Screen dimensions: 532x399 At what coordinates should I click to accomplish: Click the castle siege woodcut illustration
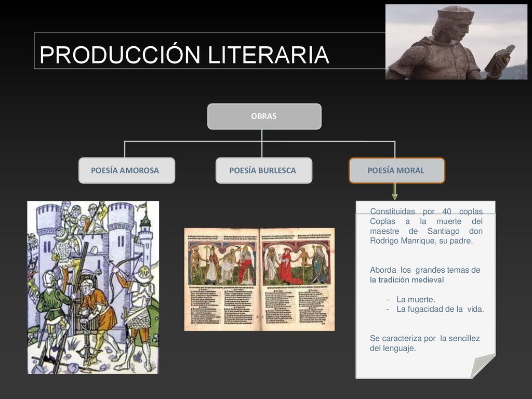(93, 288)
